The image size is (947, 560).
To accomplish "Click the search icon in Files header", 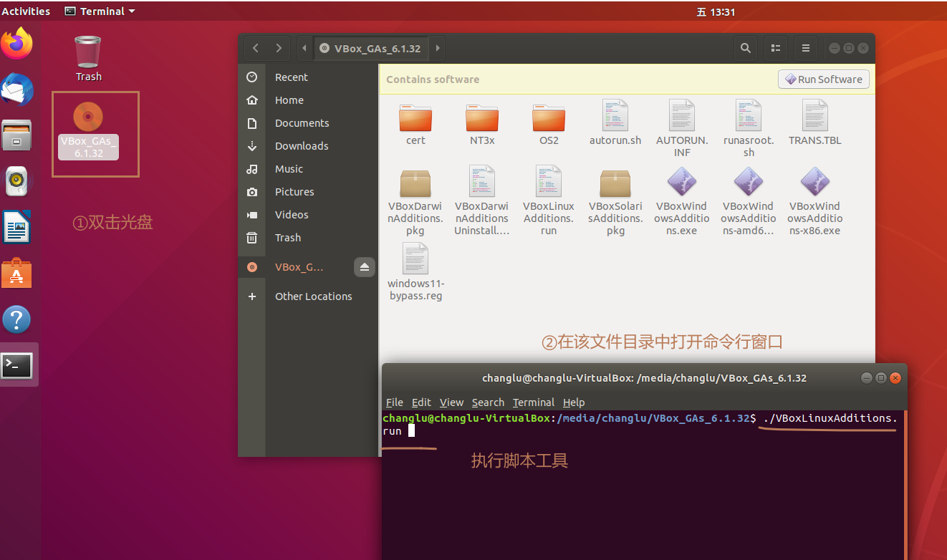I will point(746,48).
